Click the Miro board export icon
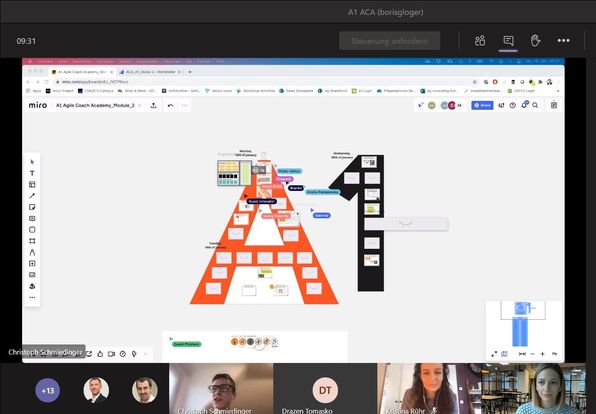This screenshot has height=414, width=596. click(154, 105)
